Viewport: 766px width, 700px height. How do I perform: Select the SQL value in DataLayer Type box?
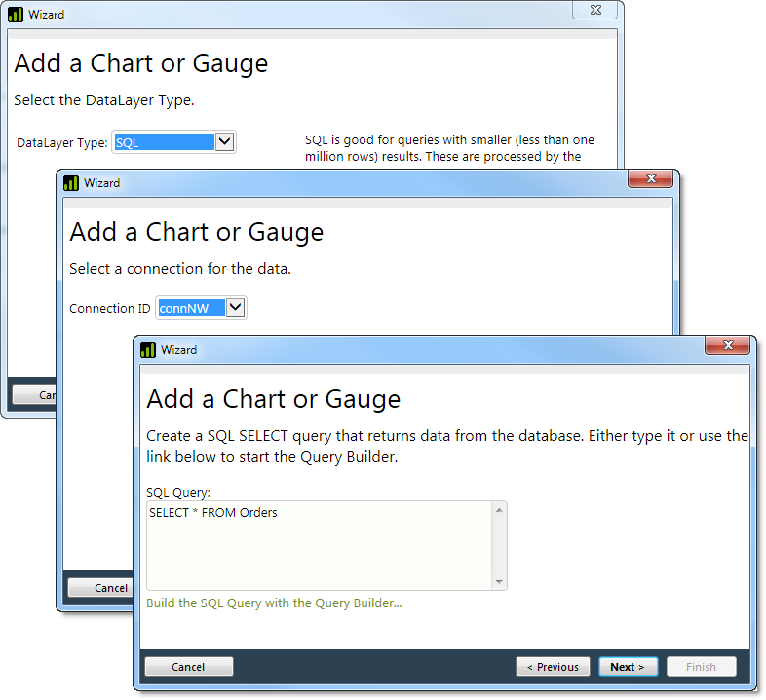163,142
